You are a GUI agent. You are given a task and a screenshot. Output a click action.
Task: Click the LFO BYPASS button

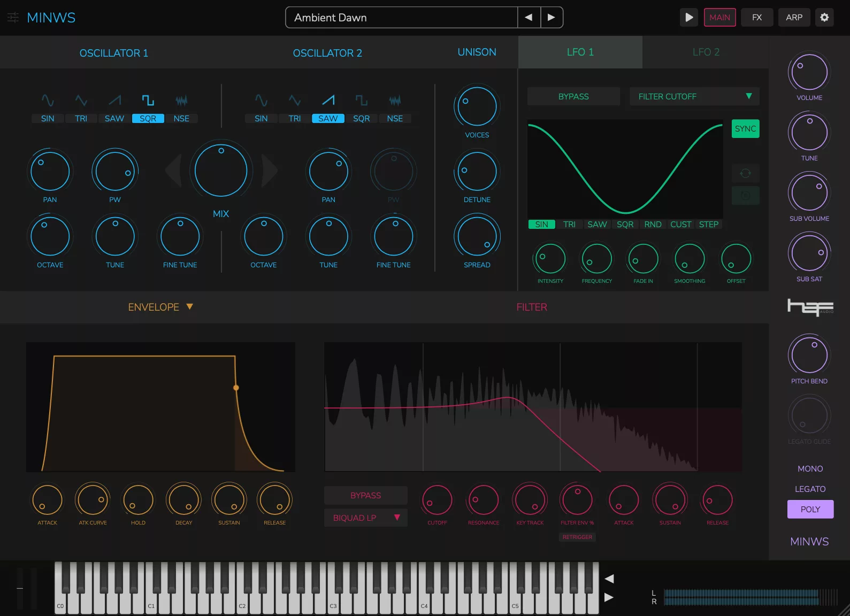click(573, 97)
